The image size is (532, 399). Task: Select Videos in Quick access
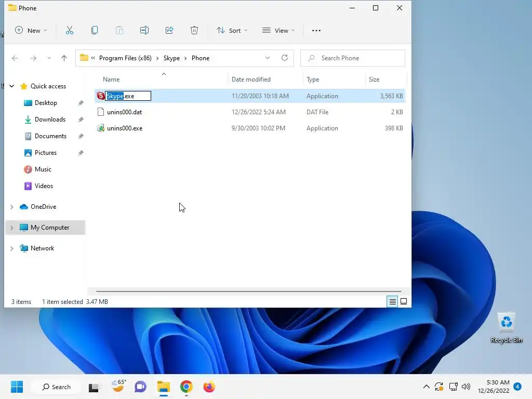click(44, 186)
